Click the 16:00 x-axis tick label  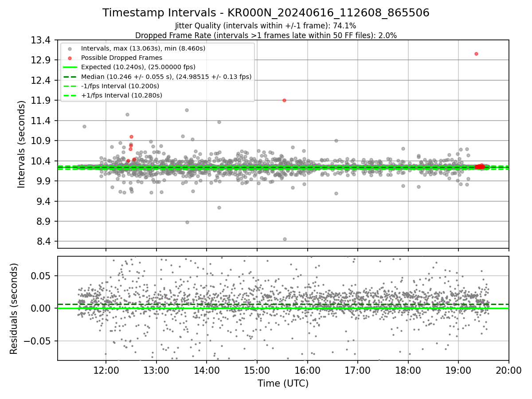[x=307, y=370]
